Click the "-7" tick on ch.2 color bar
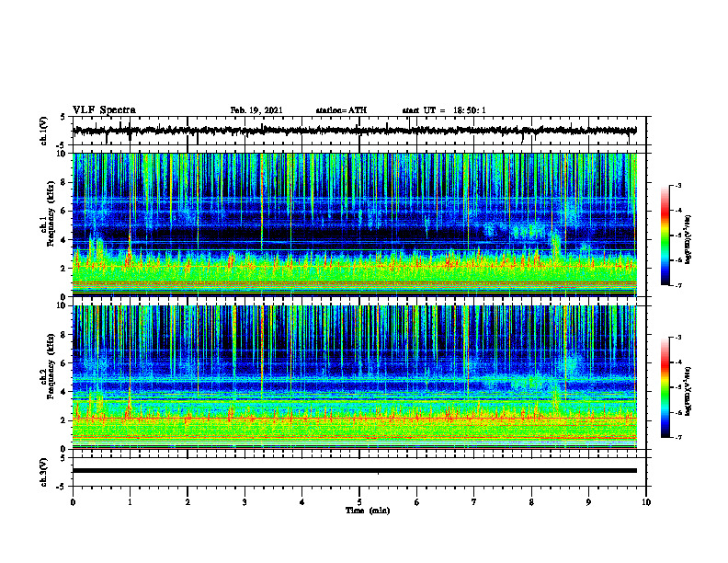 pos(677,437)
